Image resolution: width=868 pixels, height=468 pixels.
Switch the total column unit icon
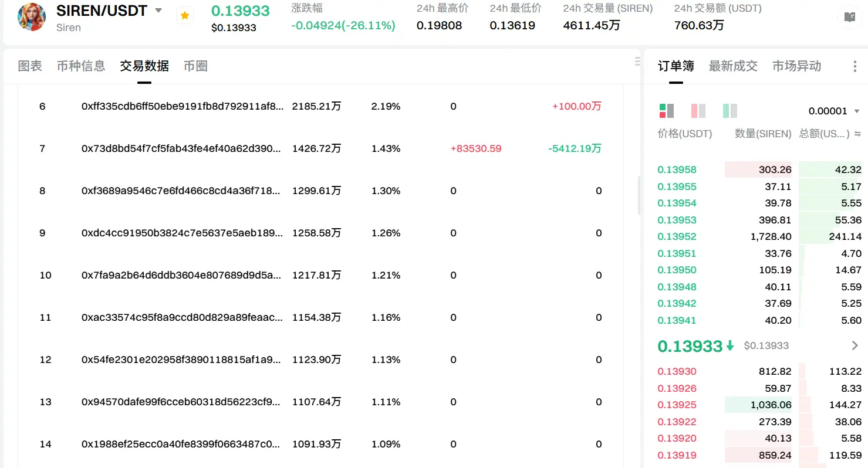(857, 134)
